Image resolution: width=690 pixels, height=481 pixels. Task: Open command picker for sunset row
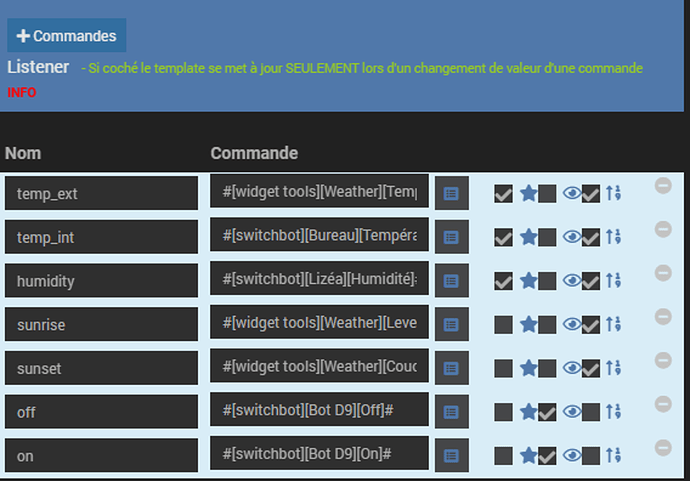tap(451, 368)
